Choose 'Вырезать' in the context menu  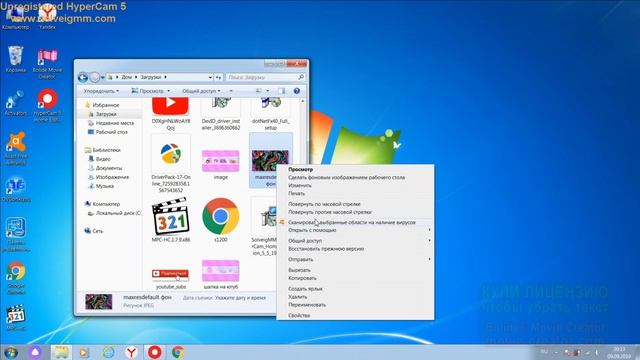click(x=299, y=270)
